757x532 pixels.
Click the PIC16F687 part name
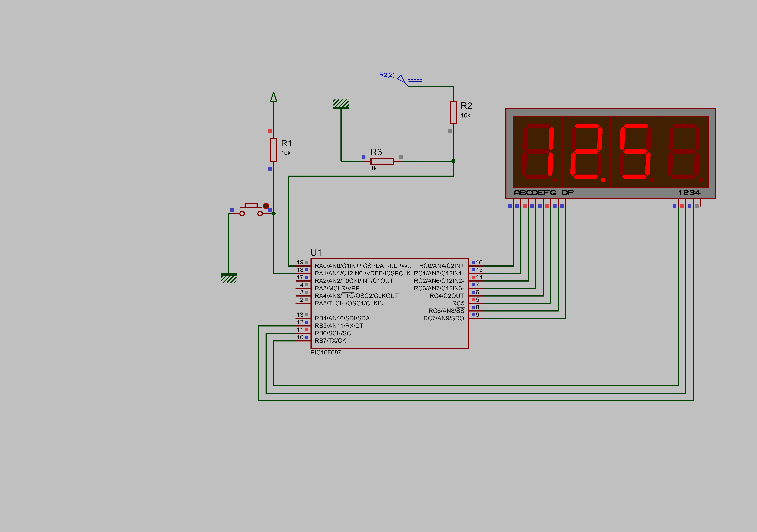[x=326, y=352]
